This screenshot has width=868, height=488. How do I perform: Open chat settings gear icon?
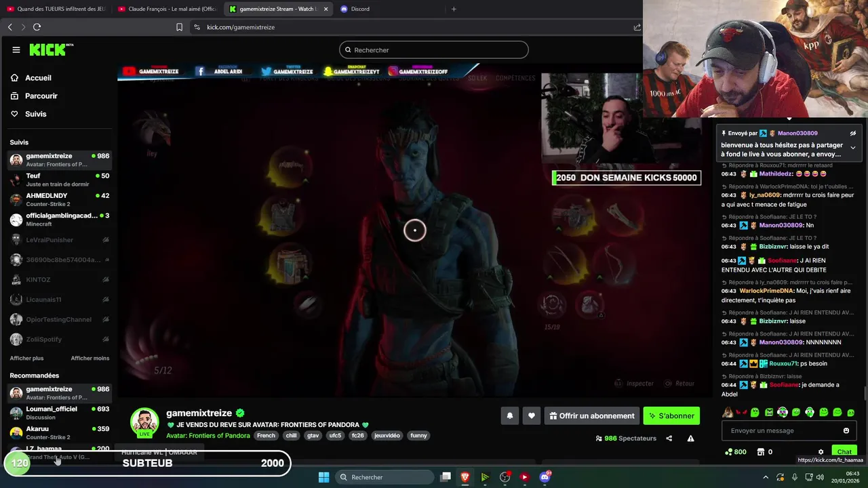click(821, 452)
